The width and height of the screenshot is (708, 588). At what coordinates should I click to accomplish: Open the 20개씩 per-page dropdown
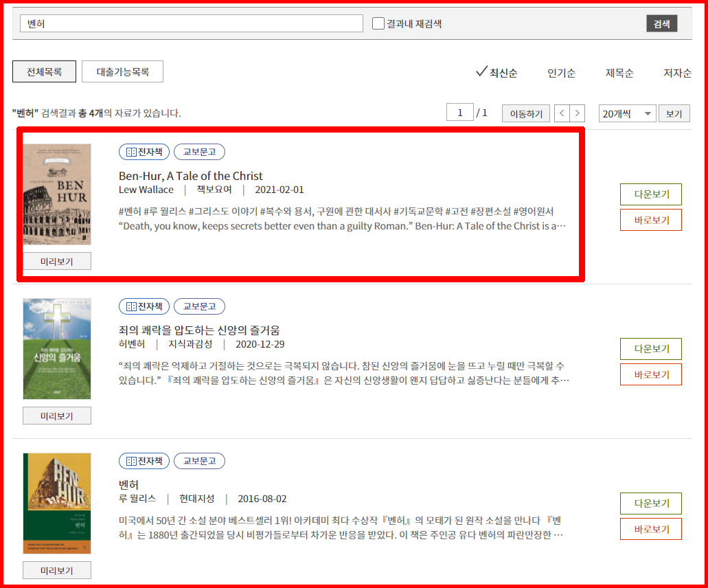coord(627,113)
